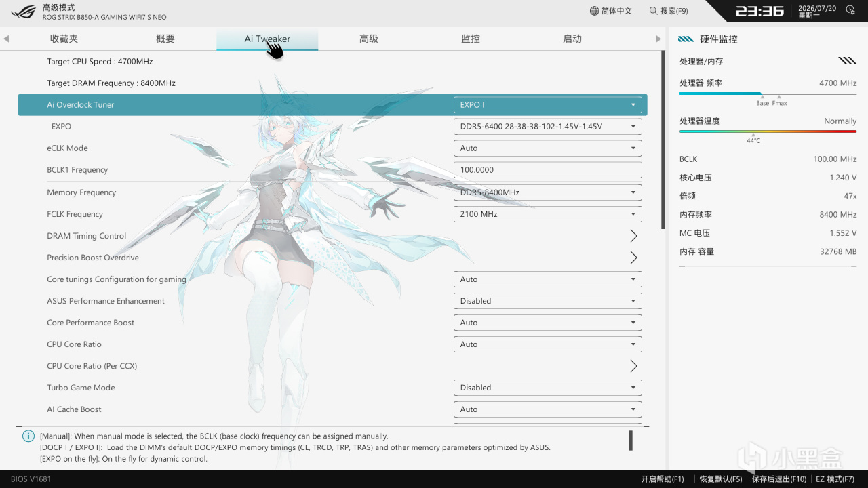The width and height of the screenshot is (868, 488).
Task: Click the 高级模式 title text
Action: point(58,7)
